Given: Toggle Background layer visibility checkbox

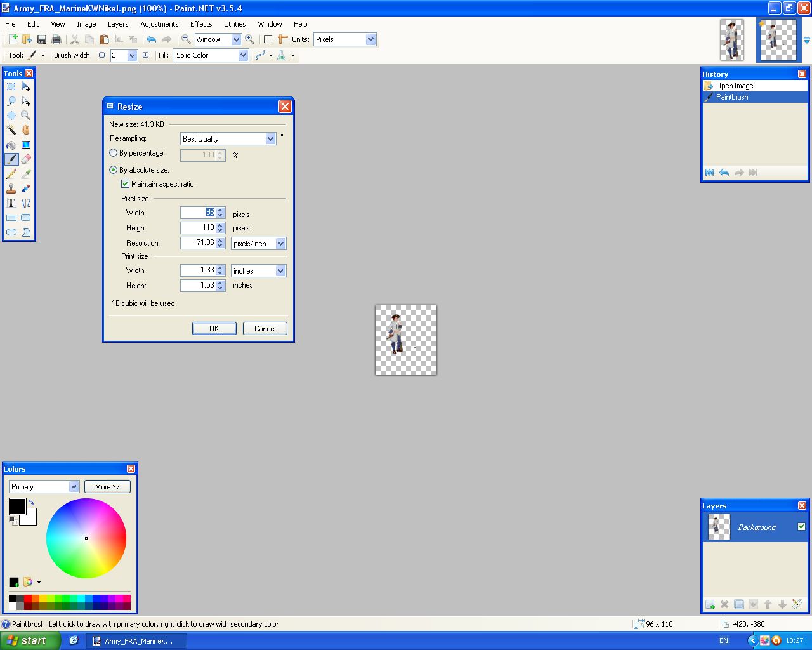Looking at the screenshot, I should (801, 527).
